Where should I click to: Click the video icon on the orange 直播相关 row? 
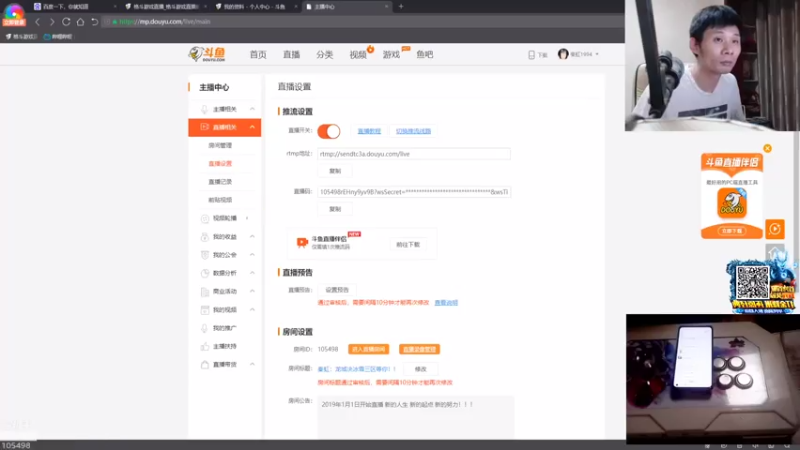(x=204, y=127)
